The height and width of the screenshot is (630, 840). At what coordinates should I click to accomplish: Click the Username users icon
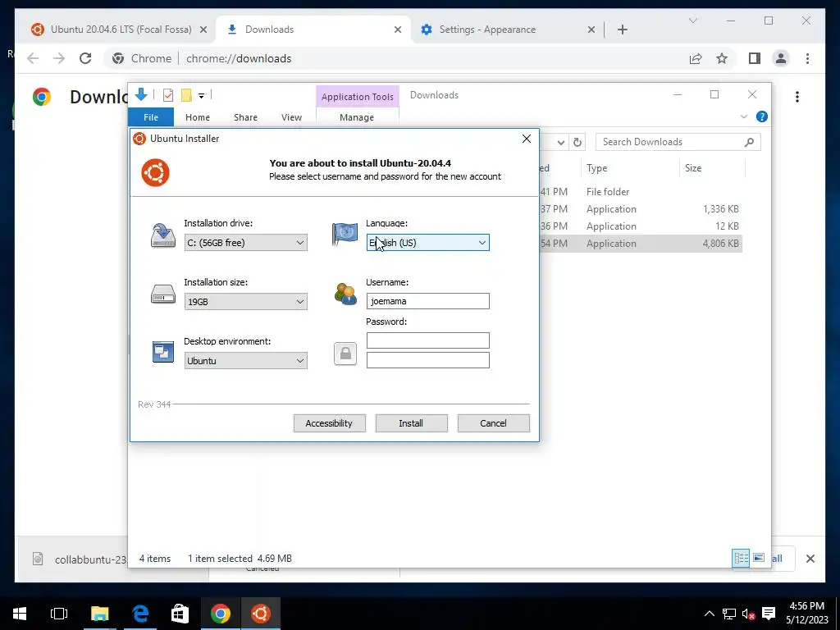pos(345,294)
